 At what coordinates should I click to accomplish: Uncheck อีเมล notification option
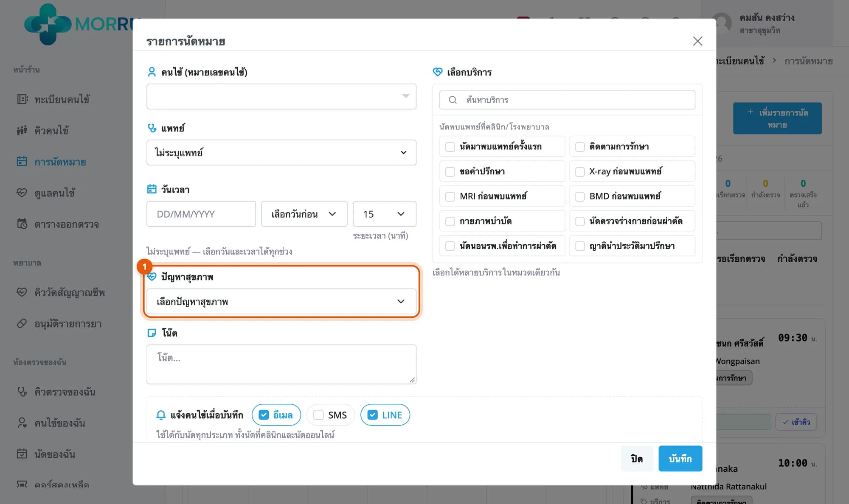click(x=264, y=415)
